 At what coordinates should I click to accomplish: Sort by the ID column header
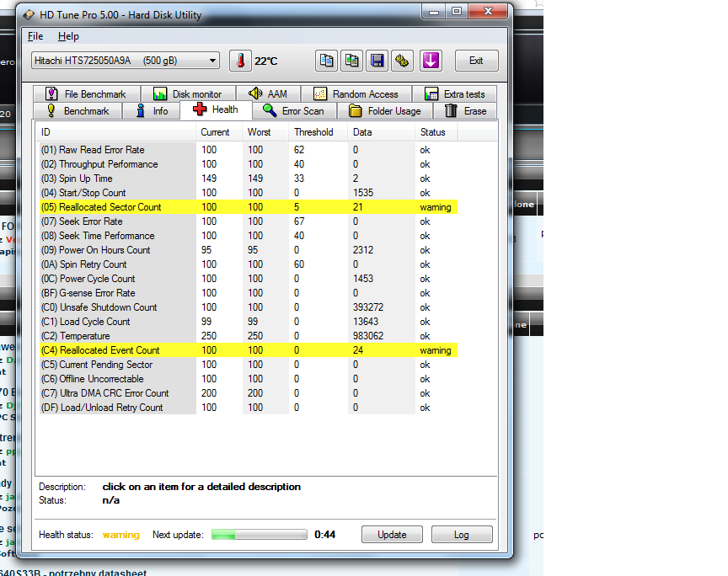pyautogui.click(x=115, y=132)
